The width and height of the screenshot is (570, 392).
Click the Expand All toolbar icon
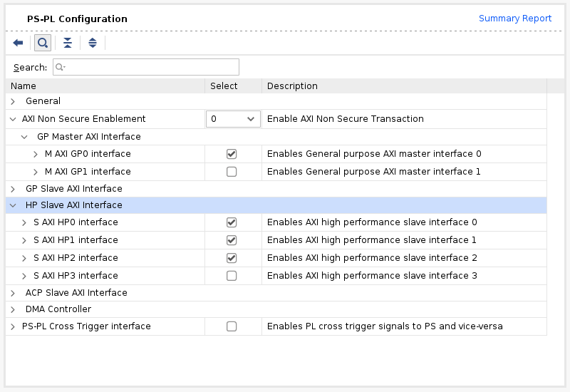click(x=93, y=43)
